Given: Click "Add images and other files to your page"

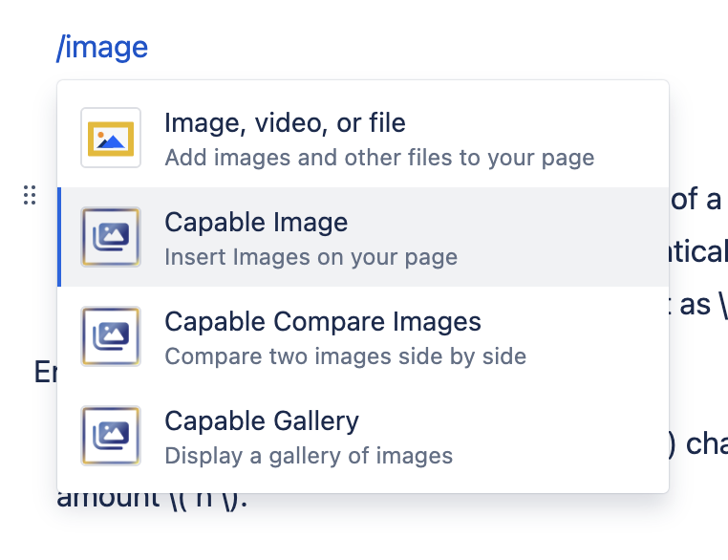Looking at the screenshot, I should [379, 158].
